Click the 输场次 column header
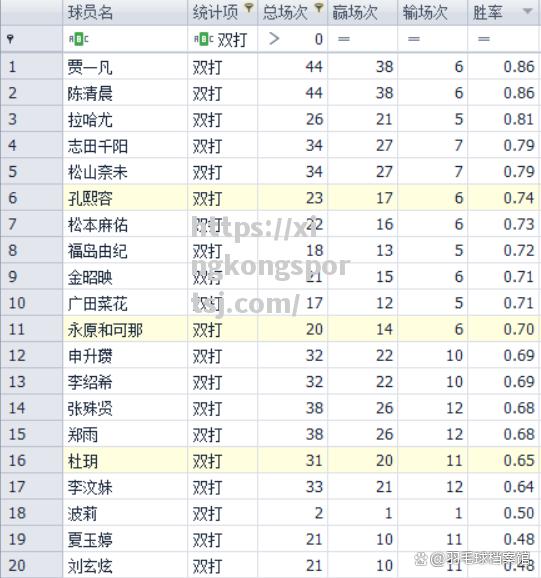This screenshot has height=578, width=541. (x=433, y=13)
